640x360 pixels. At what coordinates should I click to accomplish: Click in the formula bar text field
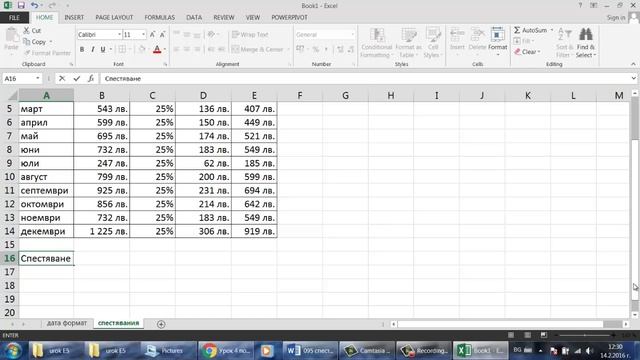(365, 78)
